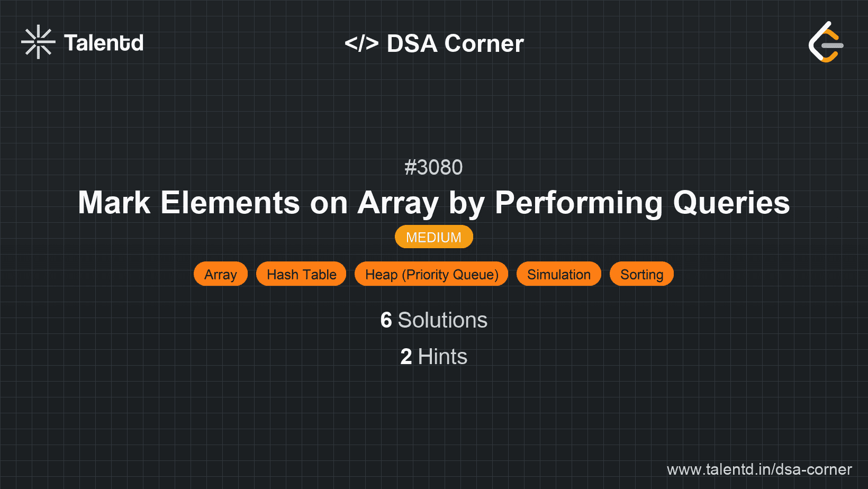Click the MEDIUM difficulty badge

(x=433, y=237)
